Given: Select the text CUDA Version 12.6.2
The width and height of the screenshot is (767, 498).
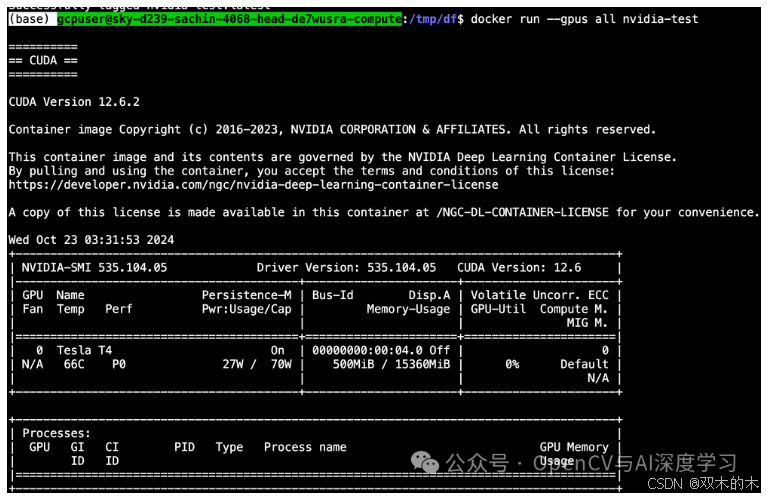Looking at the screenshot, I should [x=74, y=102].
